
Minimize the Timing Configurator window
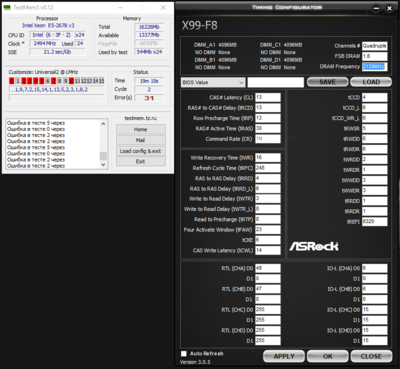376,9
